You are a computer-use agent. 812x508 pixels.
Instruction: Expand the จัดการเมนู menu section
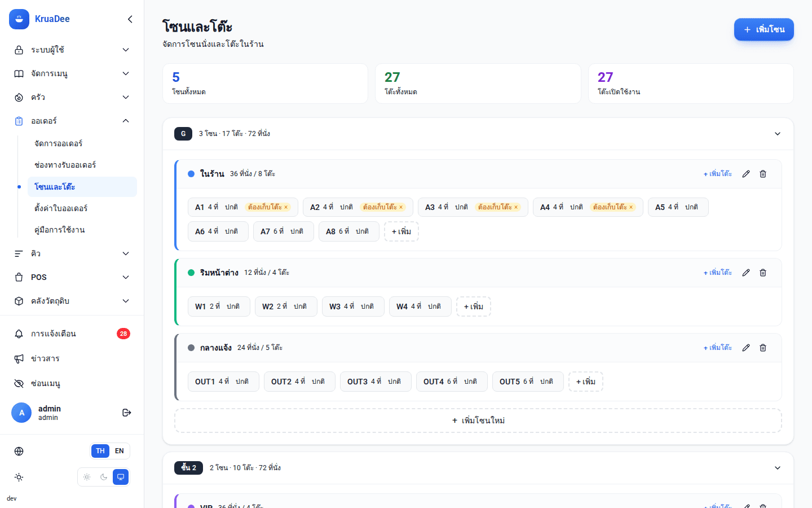(72, 73)
